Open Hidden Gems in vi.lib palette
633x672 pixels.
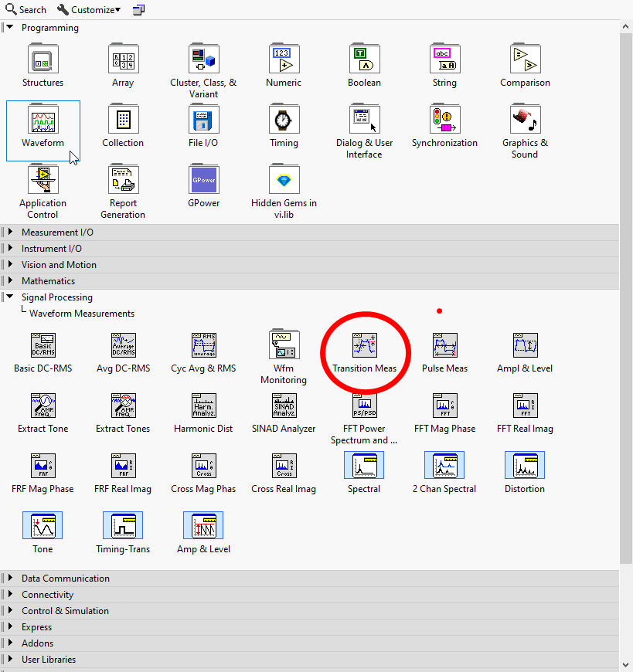(x=284, y=182)
